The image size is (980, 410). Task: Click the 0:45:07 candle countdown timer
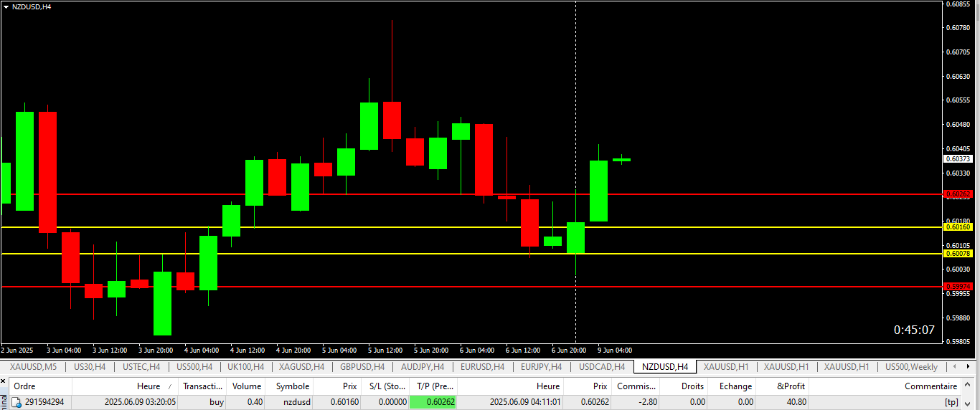click(x=914, y=330)
